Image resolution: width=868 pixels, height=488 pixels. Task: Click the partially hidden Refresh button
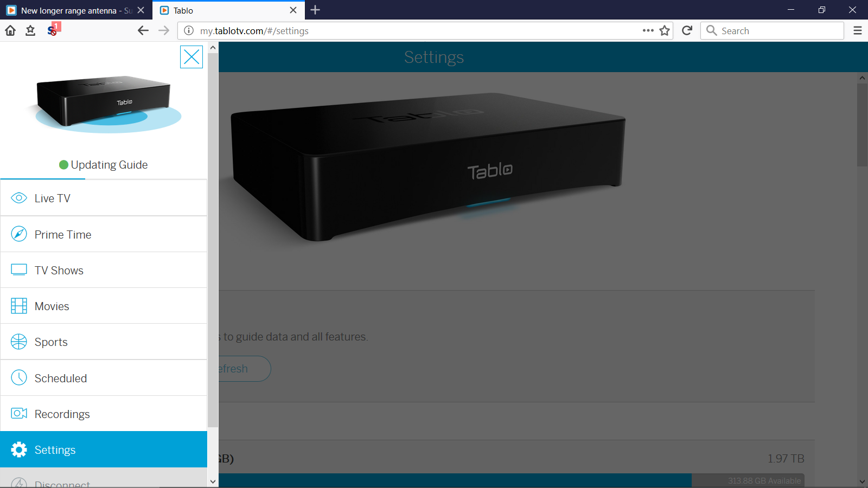pos(244,369)
